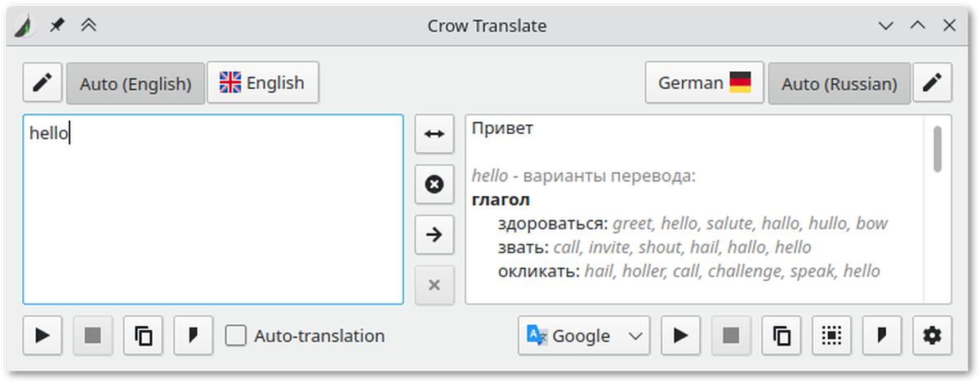Click the dotted-selection button beside copy translation
This screenshot has height=383, width=980.
pos(831,336)
